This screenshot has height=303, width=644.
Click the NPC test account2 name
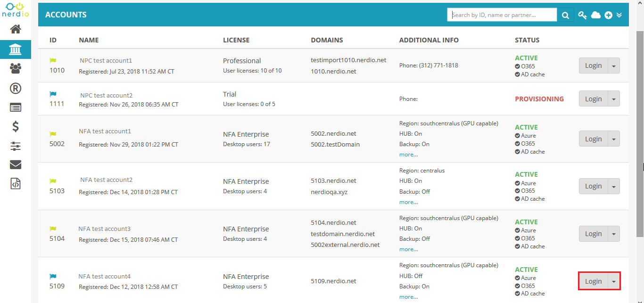[107, 95]
